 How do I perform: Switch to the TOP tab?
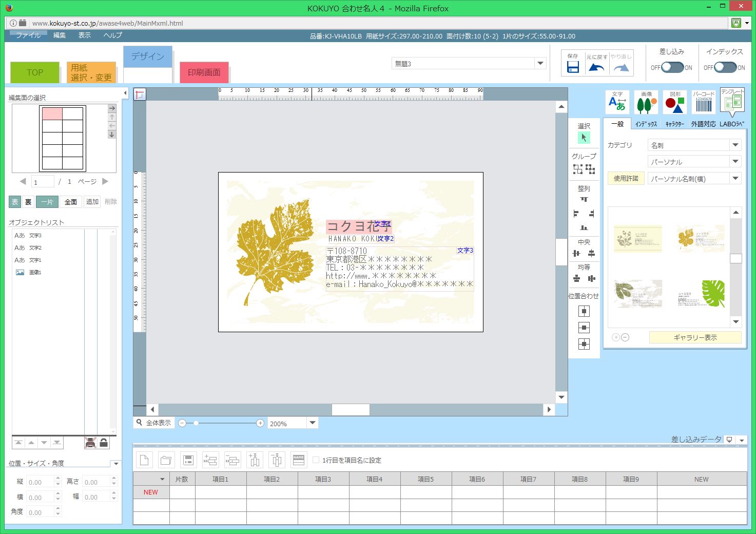pos(35,72)
